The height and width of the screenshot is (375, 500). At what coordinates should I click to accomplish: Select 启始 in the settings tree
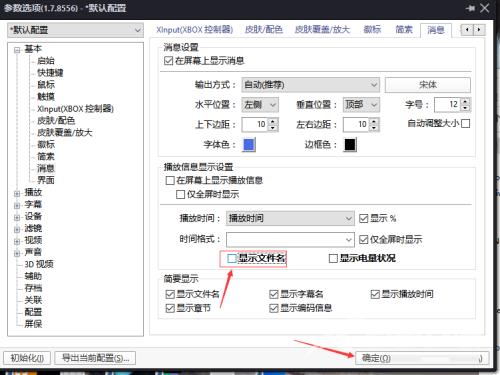46,61
